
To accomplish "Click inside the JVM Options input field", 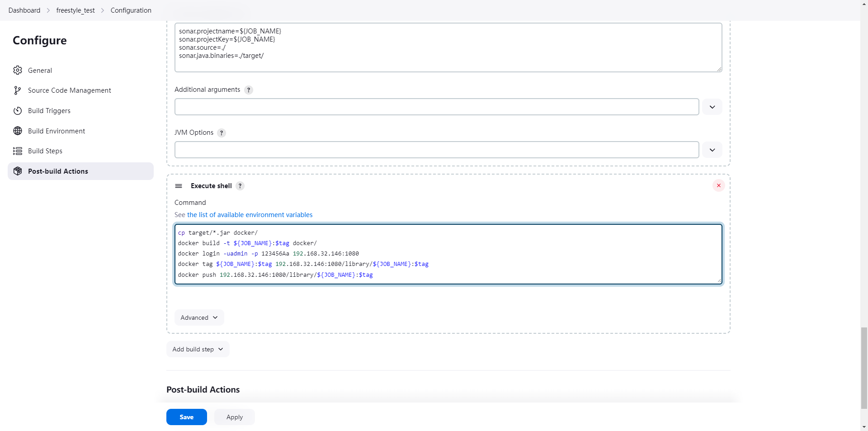I will [x=436, y=150].
